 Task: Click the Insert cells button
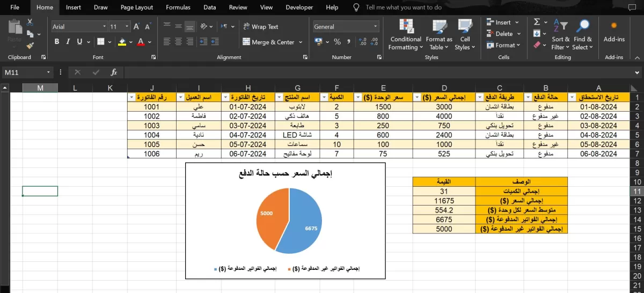click(x=503, y=23)
